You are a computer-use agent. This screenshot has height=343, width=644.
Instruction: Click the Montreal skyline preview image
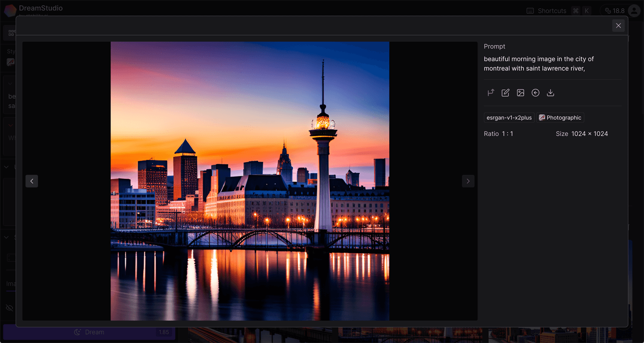click(x=250, y=181)
